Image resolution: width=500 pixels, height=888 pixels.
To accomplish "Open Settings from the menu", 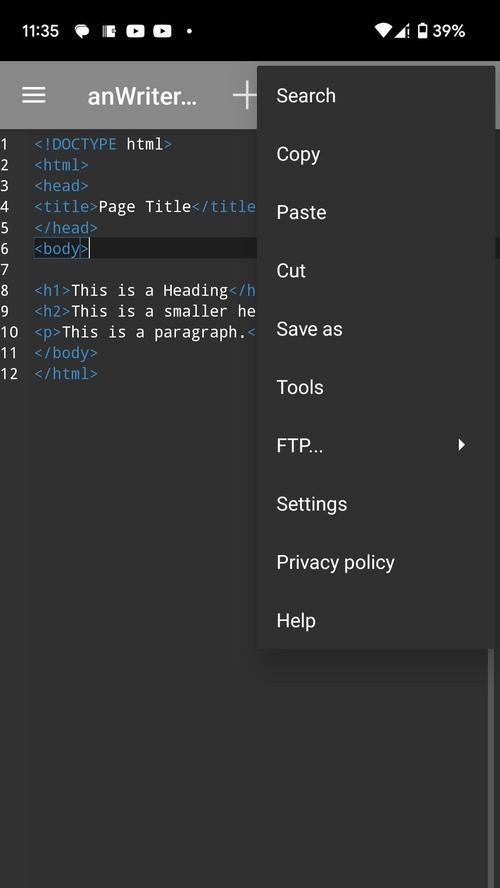I will (376, 504).
